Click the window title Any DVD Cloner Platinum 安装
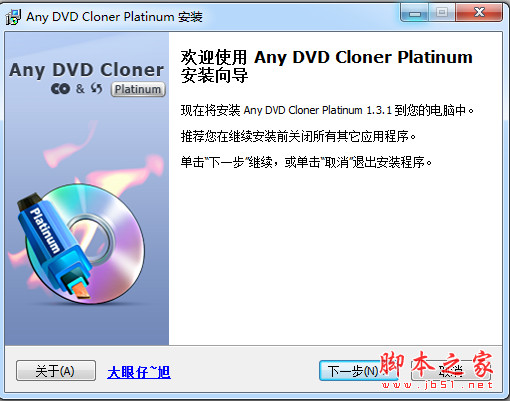 tap(114, 17)
